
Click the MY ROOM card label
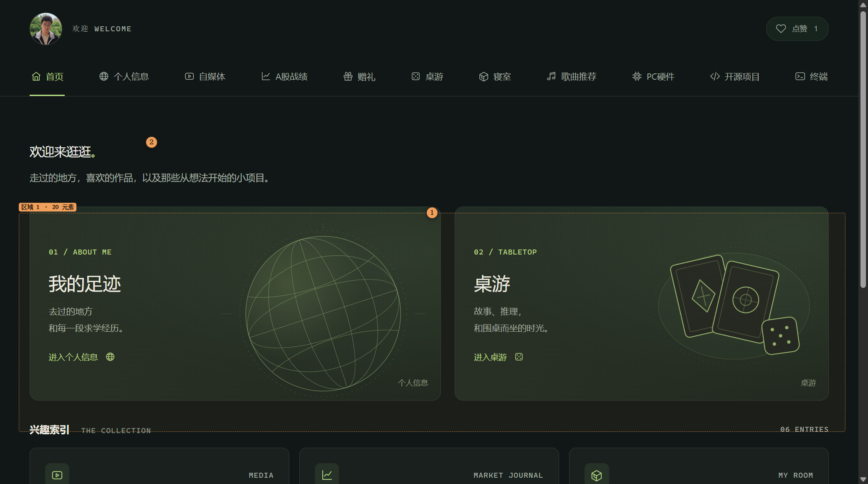(x=795, y=475)
